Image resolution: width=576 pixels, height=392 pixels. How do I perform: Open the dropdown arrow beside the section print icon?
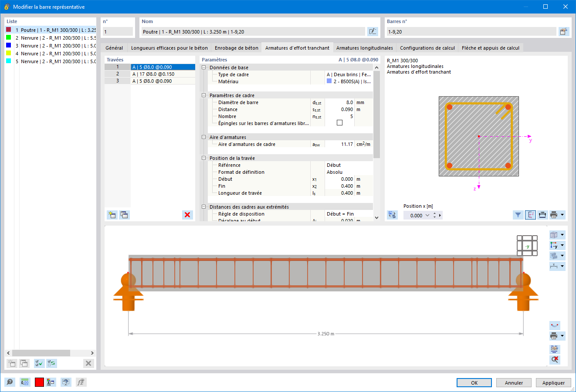pyautogui.click(x=562, y=215)
